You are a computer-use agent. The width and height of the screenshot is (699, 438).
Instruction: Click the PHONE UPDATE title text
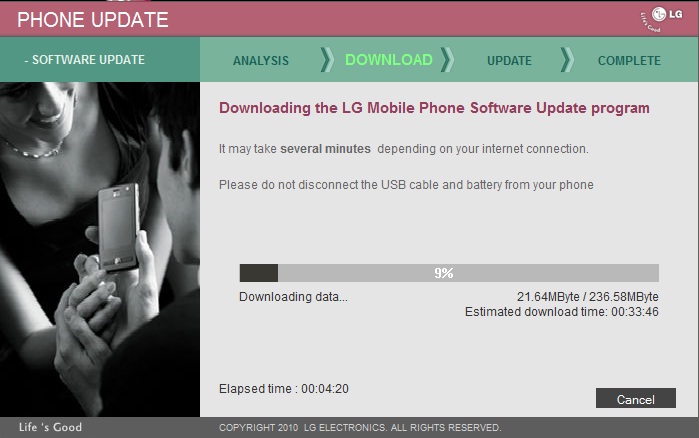[x=93, y=20]
